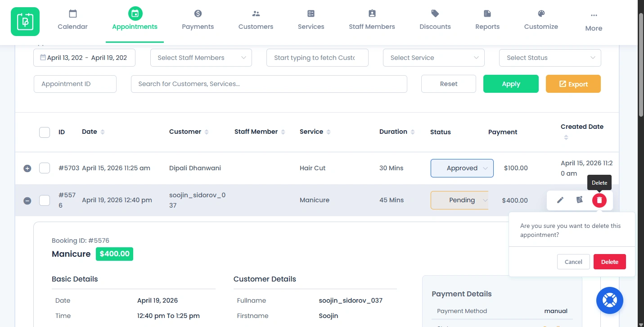Collapse row #5576 with minus icon

pyautogui.click(x=27, y=201)
